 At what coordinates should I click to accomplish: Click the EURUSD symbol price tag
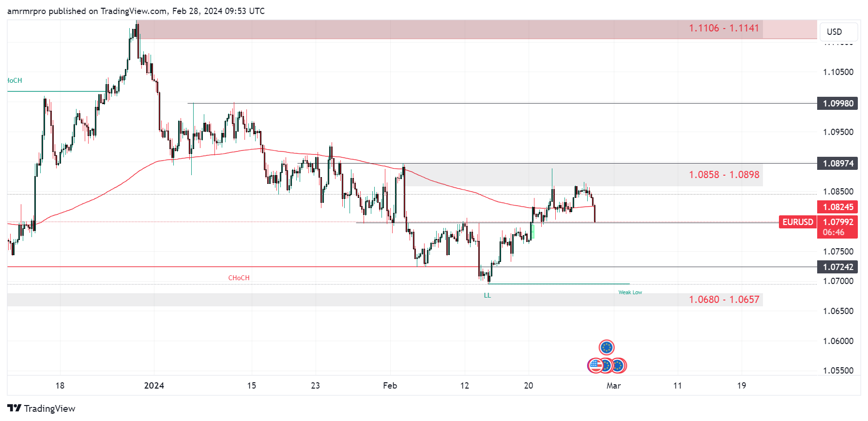click(797, 222)
